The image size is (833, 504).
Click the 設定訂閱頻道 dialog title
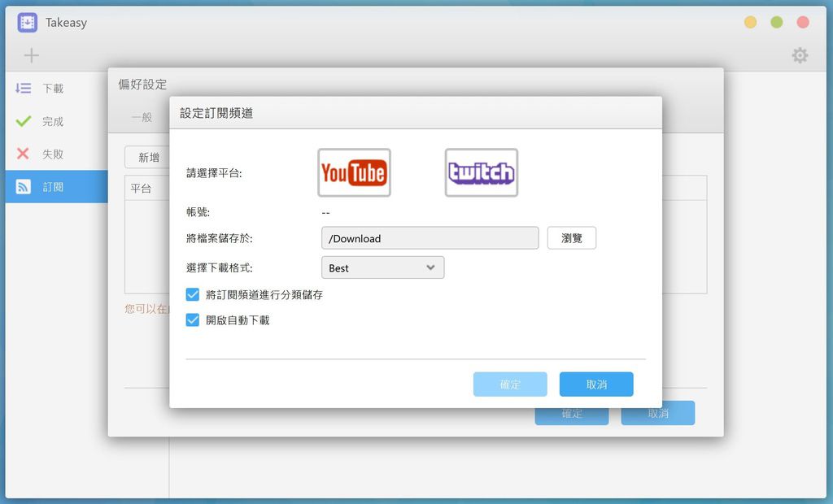[216, 113]
